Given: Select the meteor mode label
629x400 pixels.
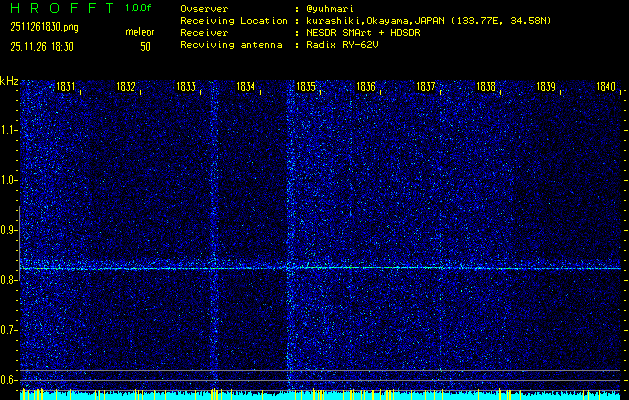Looking at the screenshot, I should (139, 33).
